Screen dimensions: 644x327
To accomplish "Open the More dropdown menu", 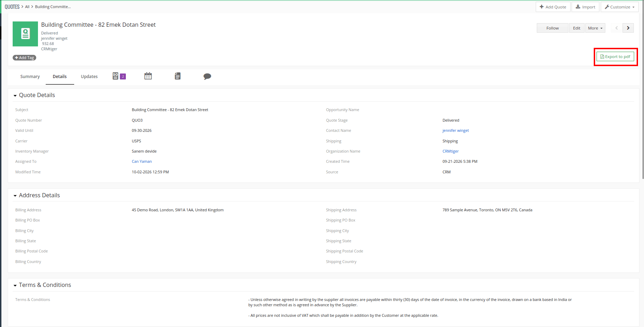I will click(595, 28).
